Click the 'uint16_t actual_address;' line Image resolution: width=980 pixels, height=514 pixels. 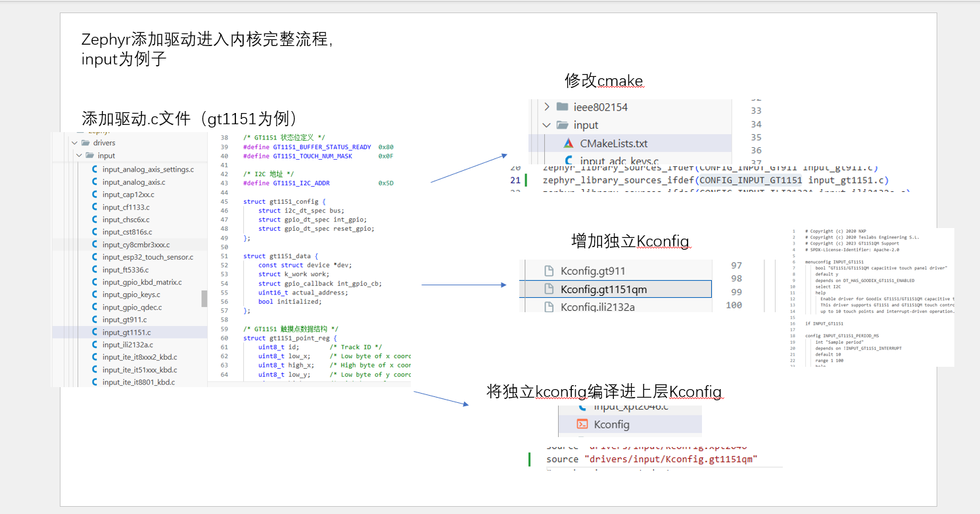click(303, 292)
